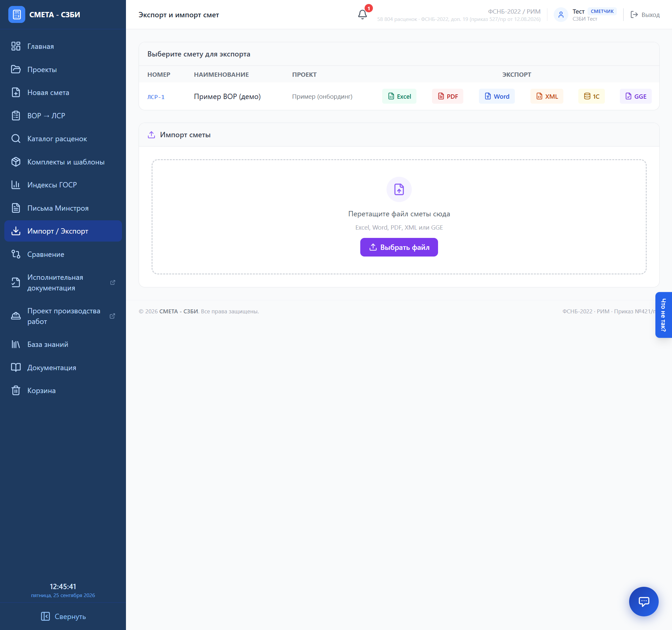Image resolution: width=672 pixels, height=630 pixels.
Task: Export ЛСР-1 to GGE
Action: [635, 96]
